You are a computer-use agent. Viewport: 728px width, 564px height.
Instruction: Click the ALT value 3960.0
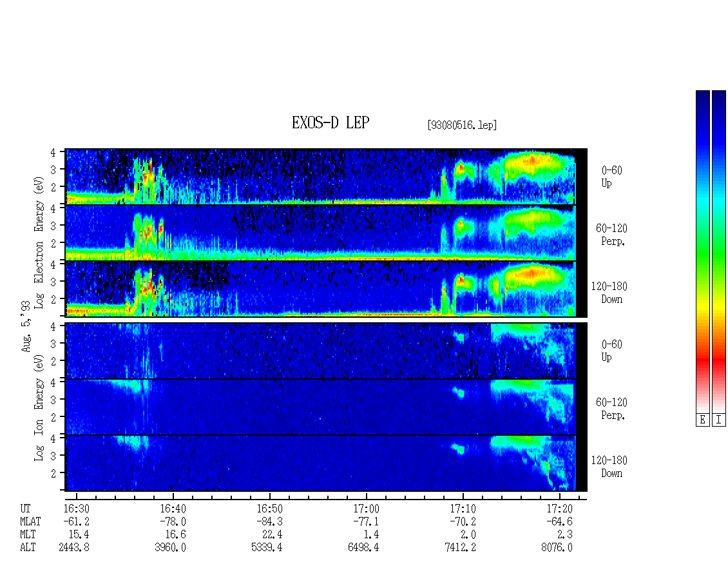(170, 548)
